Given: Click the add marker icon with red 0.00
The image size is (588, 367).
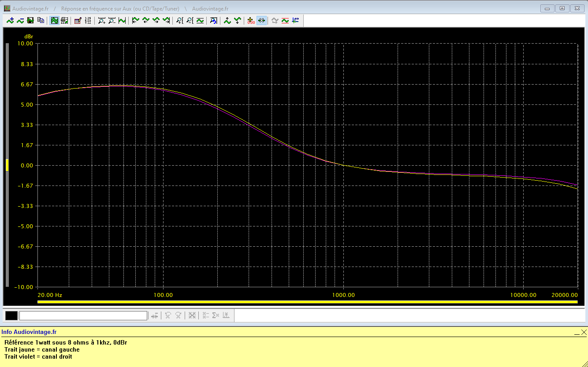Looking at the screenshot, I should tap(251, 20).
